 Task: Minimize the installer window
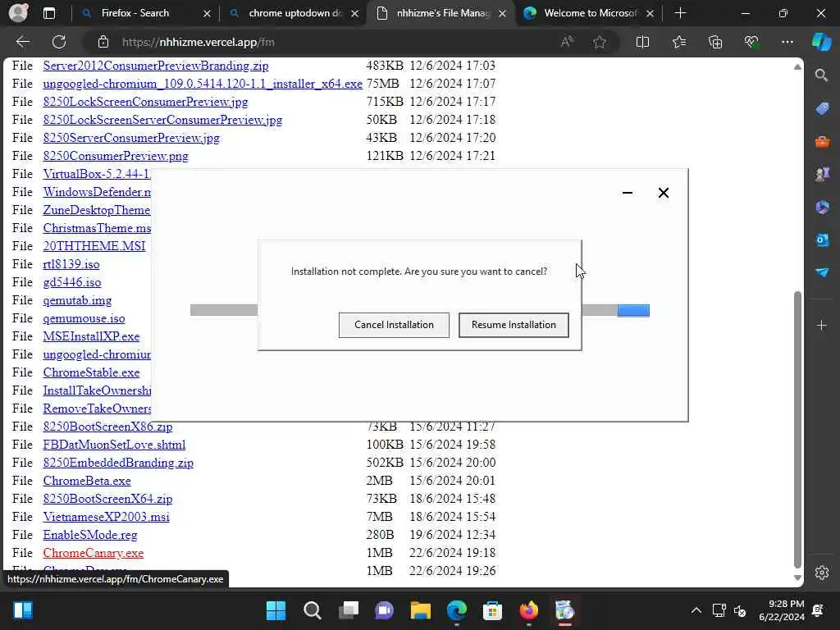(628, 193)
